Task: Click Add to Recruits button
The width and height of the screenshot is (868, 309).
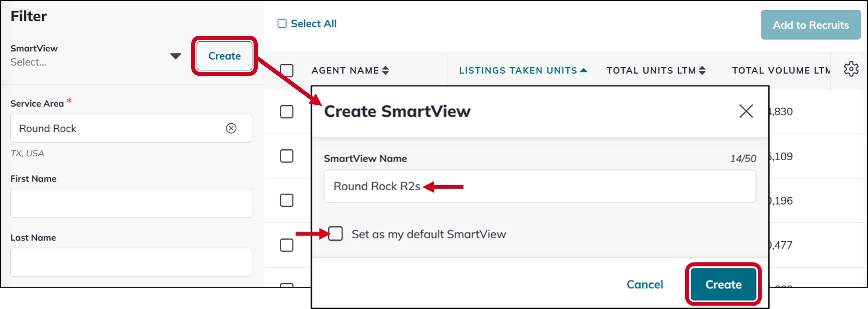Action: click(x=811, y=25)
